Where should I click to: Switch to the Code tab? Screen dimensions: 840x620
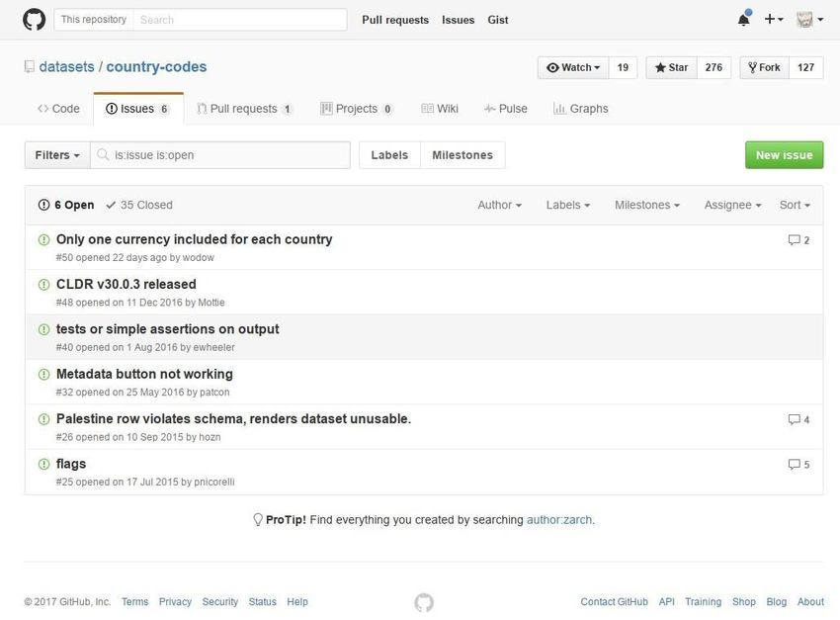58,109
